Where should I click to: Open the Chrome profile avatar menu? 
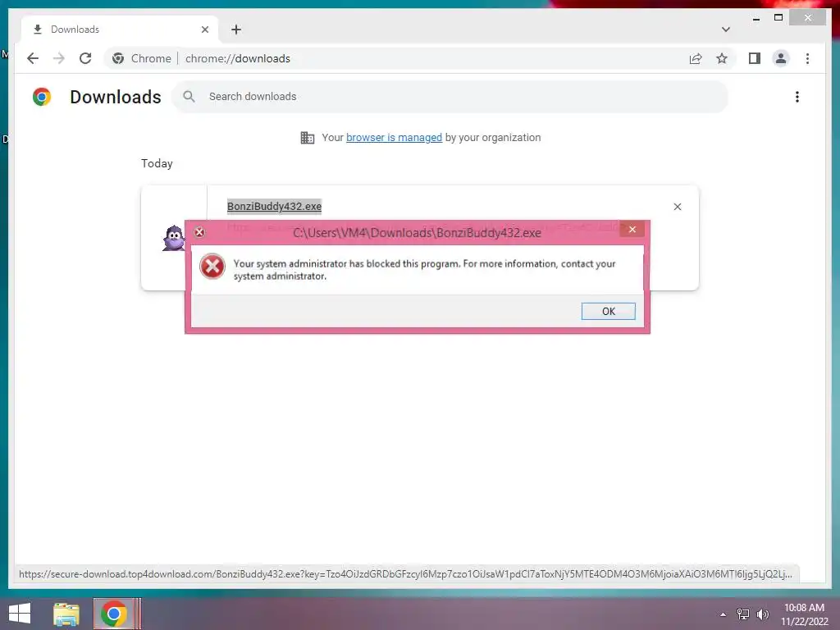coord(781,58)
